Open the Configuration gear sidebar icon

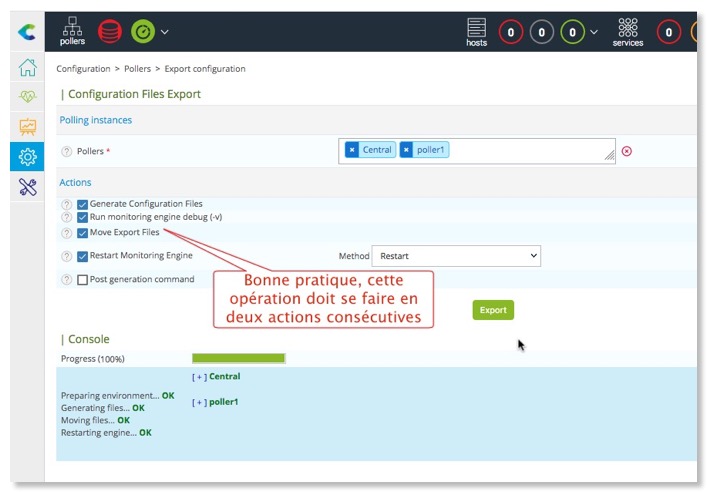pos(27,157)
